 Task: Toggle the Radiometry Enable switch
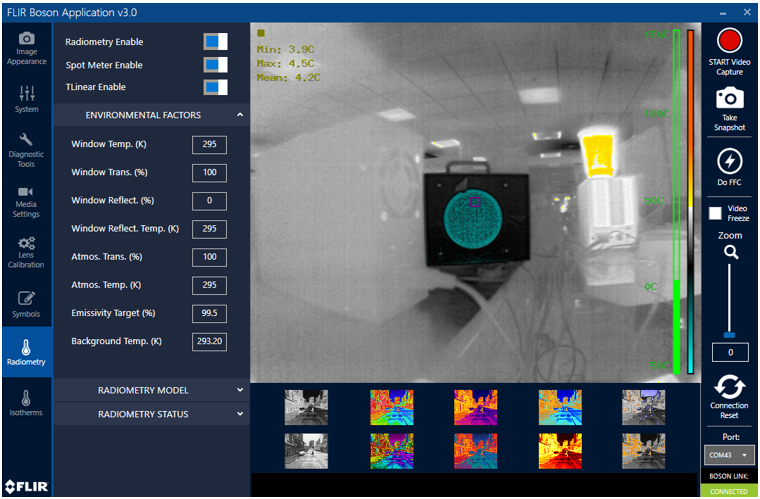[215, 42]
